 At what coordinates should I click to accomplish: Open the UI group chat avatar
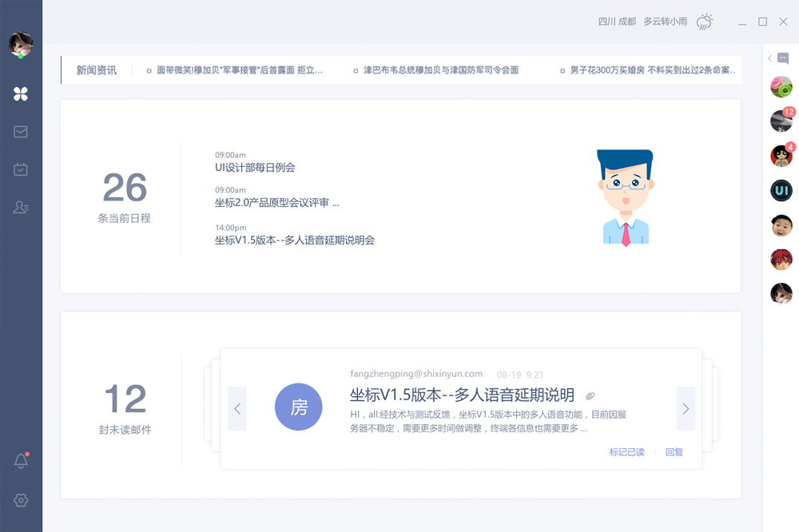781,191
